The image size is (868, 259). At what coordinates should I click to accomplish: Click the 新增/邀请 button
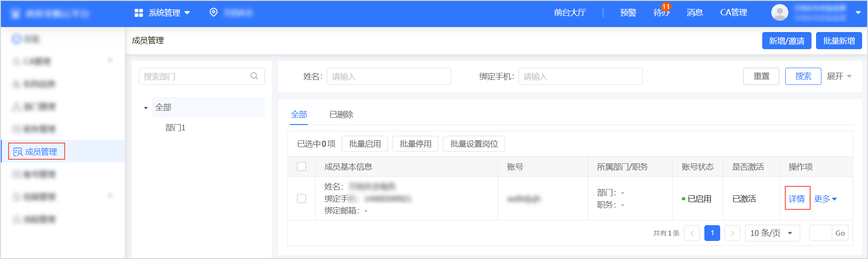(x=787, y=41)
